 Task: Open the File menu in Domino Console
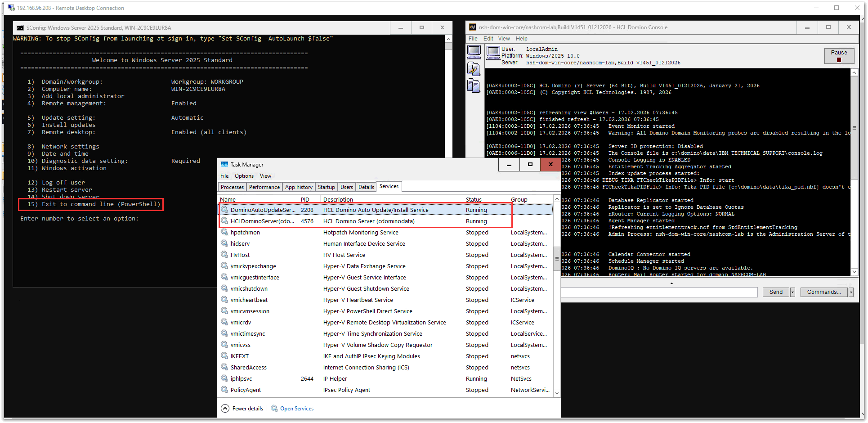click(473, 39)
